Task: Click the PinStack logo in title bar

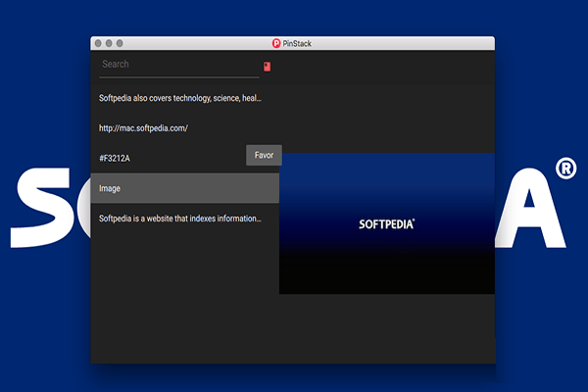Action: point(277,43)
